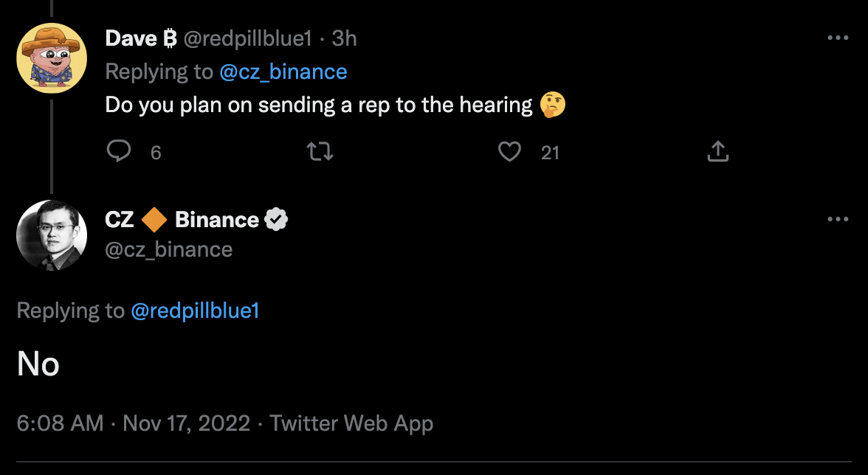Click the Twitter Web App source link
This screenshot has height=475, width=868.
click(351, 423)
